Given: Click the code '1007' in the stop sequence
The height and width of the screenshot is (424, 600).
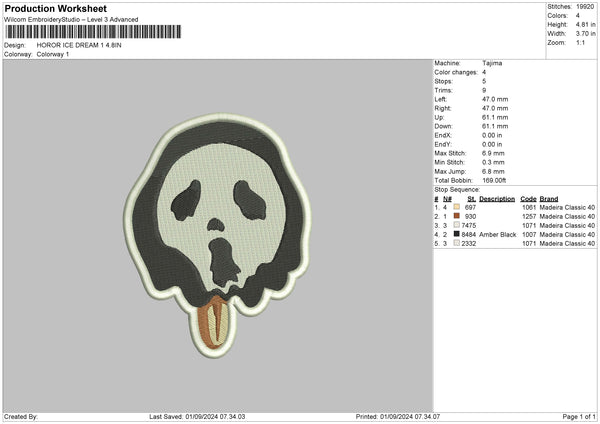Looking at the screenshot, I should [x=529, y=235].
